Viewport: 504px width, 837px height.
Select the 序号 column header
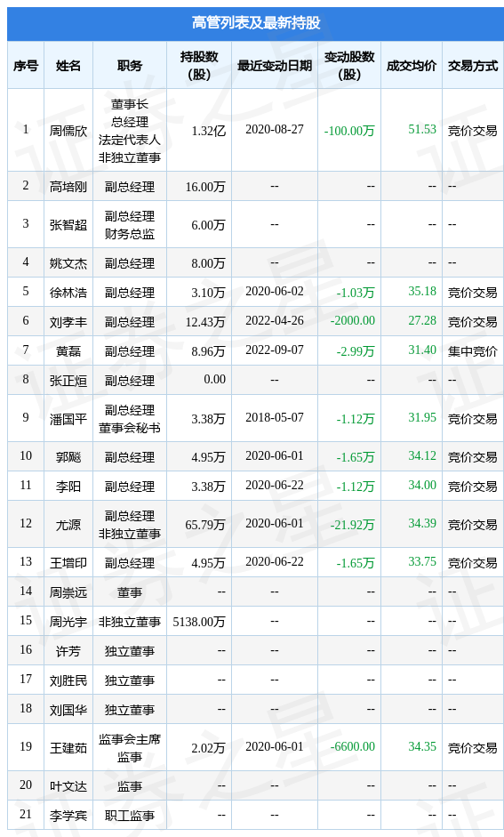26,66
